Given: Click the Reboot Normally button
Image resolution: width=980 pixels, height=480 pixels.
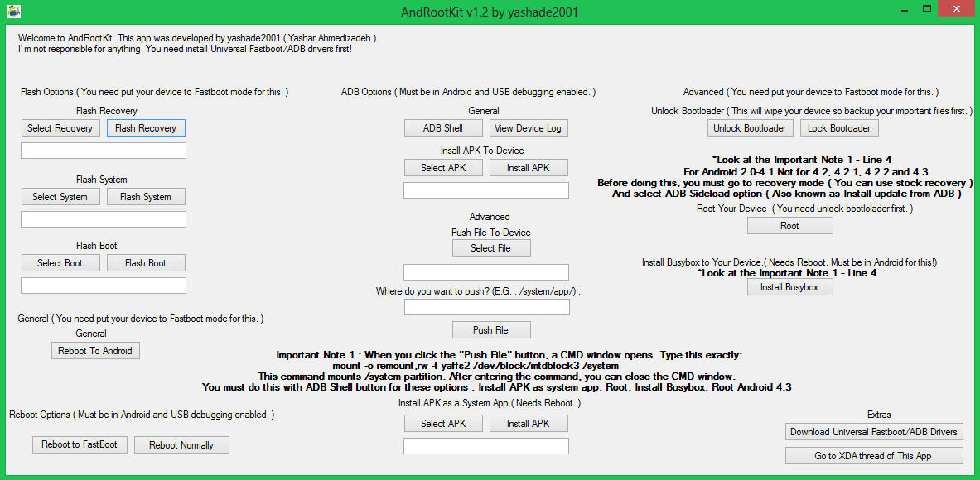Looking at the screenshot, I should pyautogui.click(x=181, y=445).
